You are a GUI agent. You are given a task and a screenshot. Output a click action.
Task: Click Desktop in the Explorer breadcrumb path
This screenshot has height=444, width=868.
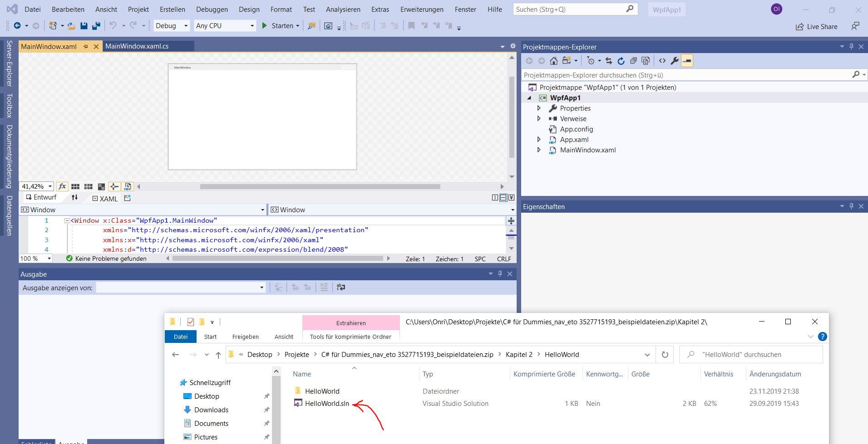point(260,355)
